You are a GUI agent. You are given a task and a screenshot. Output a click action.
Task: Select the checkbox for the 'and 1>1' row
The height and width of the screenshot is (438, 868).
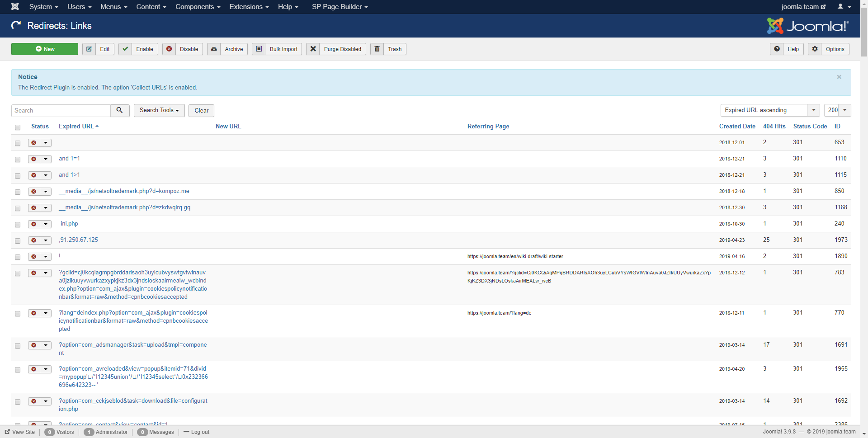click(x=18, y=176)
